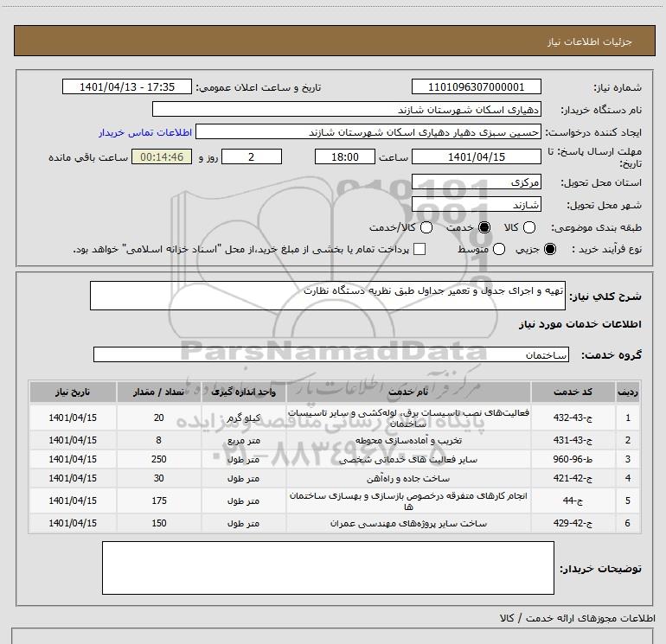This screenshot has height=644, width=666.
Task: Click the کد خدمت column header
Action: click(573, 392)
